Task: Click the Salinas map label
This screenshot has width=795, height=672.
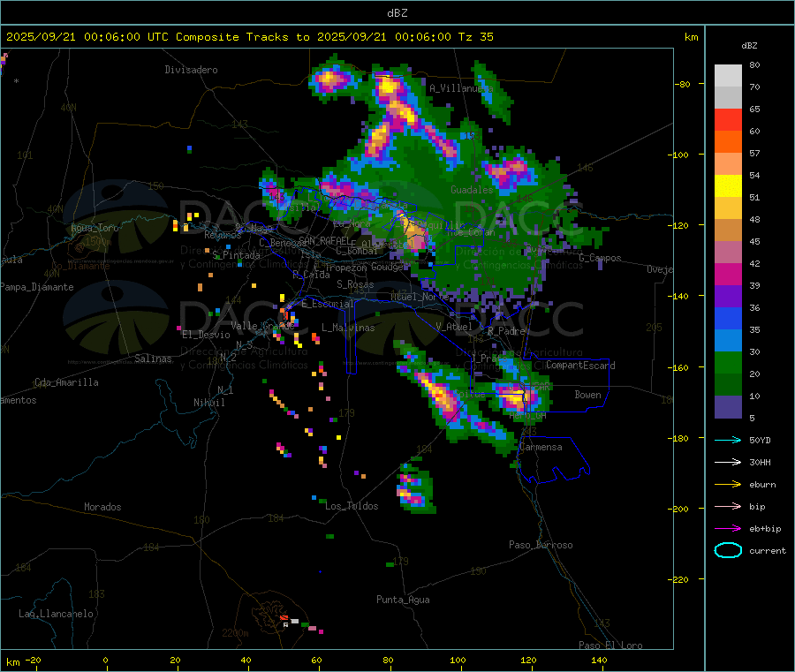Action: [153, 359]
